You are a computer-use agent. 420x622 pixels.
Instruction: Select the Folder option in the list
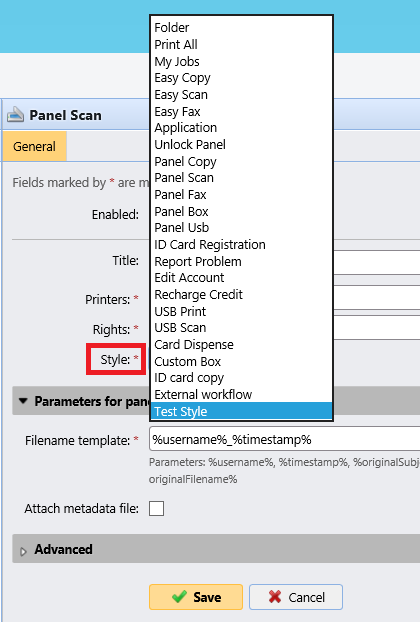[242, 27]
